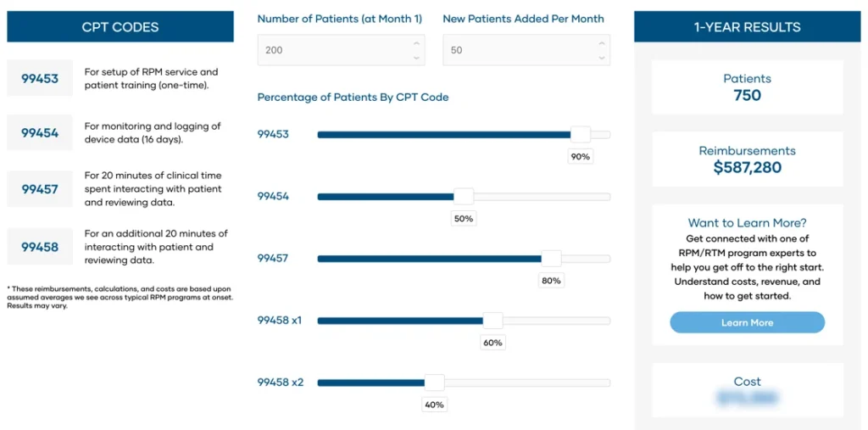
Task: Click the 99458 x1 slider handle
Action: click(492, 320)
